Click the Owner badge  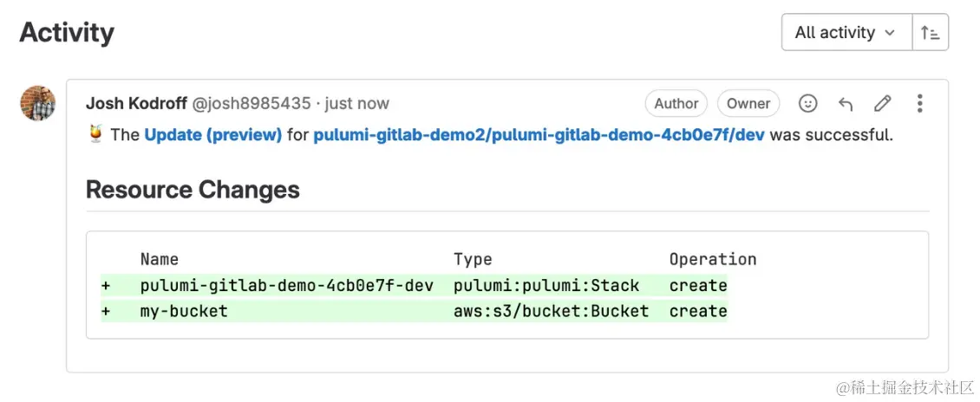(x=748, y=104)
